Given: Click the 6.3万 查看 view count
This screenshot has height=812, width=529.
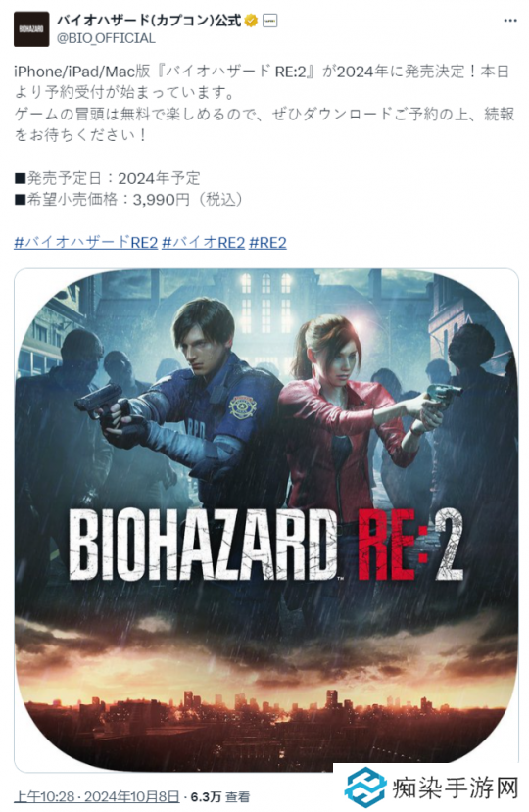Looking at the screenshot, I should (220, 796).
